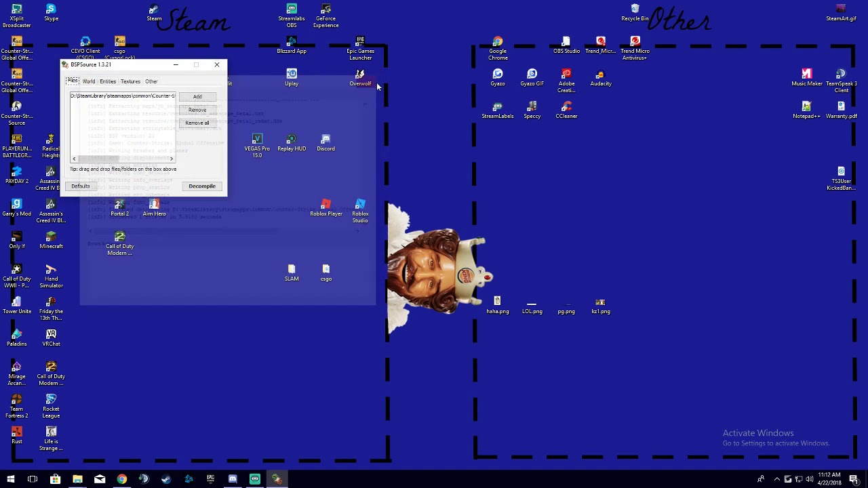Open Rocket League desktop shortcut
This screenshot has width=868, height=488.
pyautogui.click(x=51, y=407)
